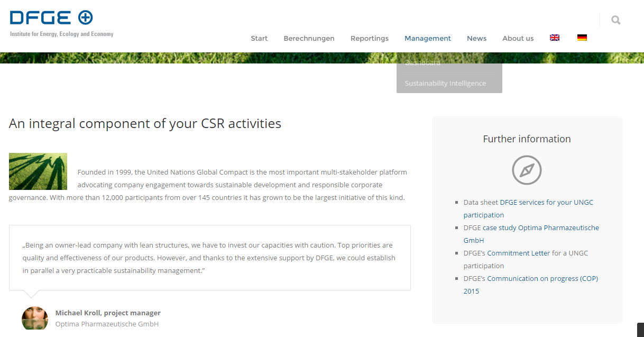Viewport: 644px width, 337px height.
Task: Click Michael Kroll's avatar photo
Action: (x=35, y=318)
